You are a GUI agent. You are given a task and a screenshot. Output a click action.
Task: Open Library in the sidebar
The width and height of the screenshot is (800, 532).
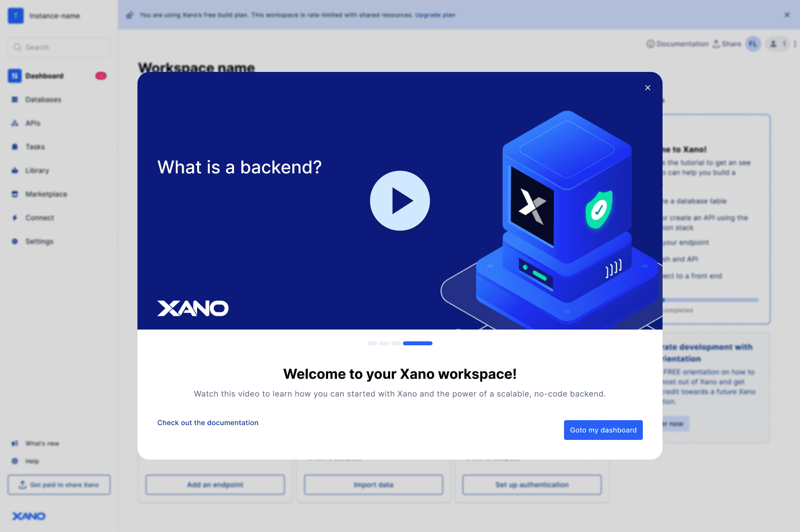37,170
